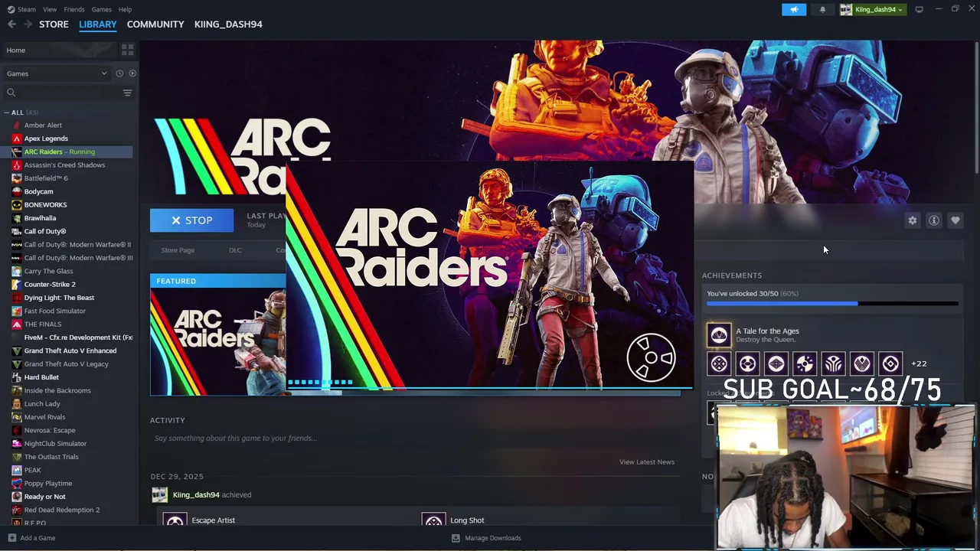Select Battlefield 6 in game list
This screenshot has width=980, height=551.
[x=46, y=178]
